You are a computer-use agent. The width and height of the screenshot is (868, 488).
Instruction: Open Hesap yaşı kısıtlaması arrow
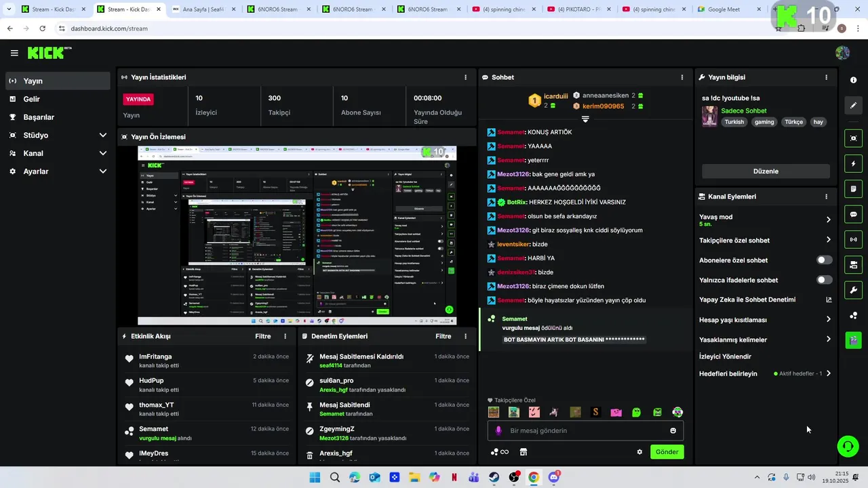[828, 319]
